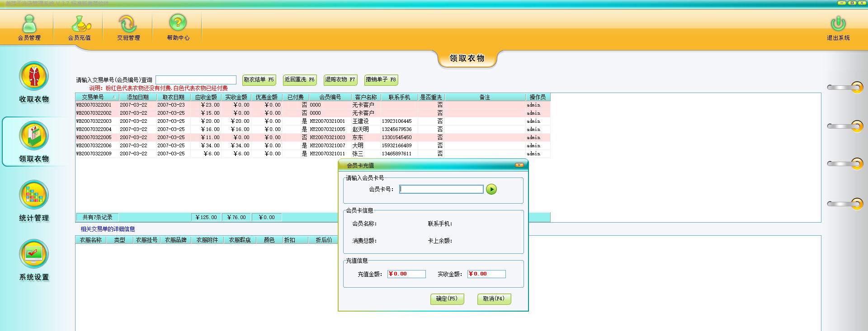The width and height of the screenshot is (868, 331).
Task: Click 衣服挂号 detail column header
Action: (x=147, y=240)
